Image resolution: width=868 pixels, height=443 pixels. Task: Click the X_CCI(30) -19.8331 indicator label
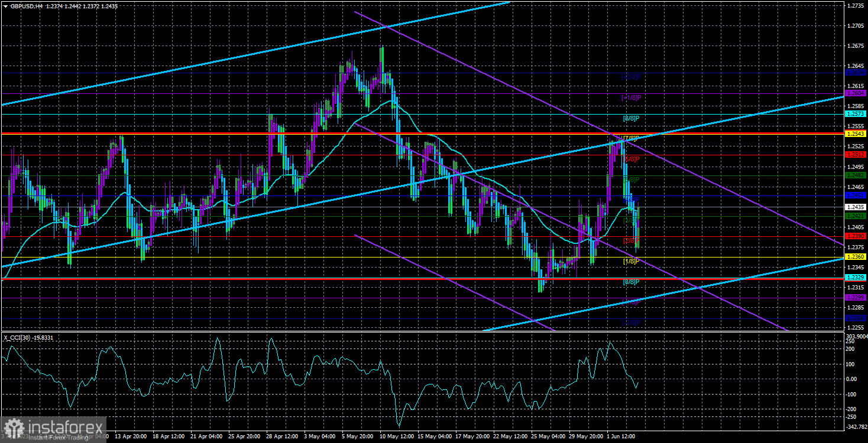28,338
